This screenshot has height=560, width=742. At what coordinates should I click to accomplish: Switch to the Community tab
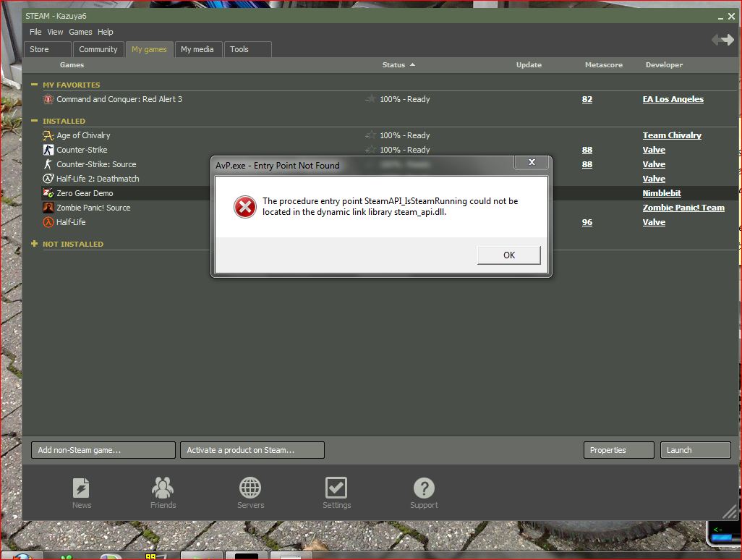tap(98, 49)
